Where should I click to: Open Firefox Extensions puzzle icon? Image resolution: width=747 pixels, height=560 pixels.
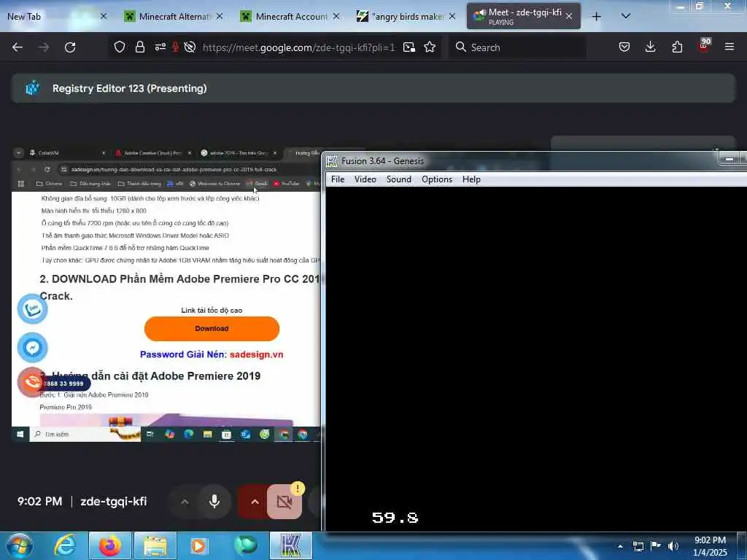click(677, 47)
